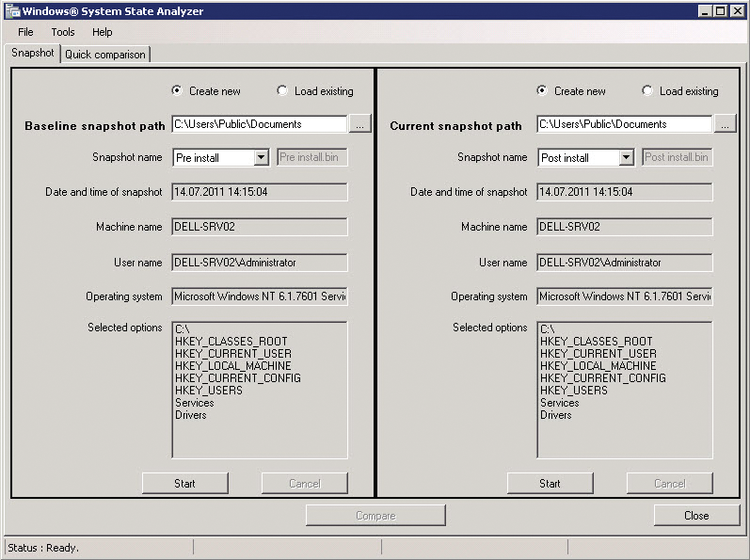Select Create new for baseline snapshot
The width and height of the screenshot is (750, 560).
pyautogui.click(x=177, y=91)
